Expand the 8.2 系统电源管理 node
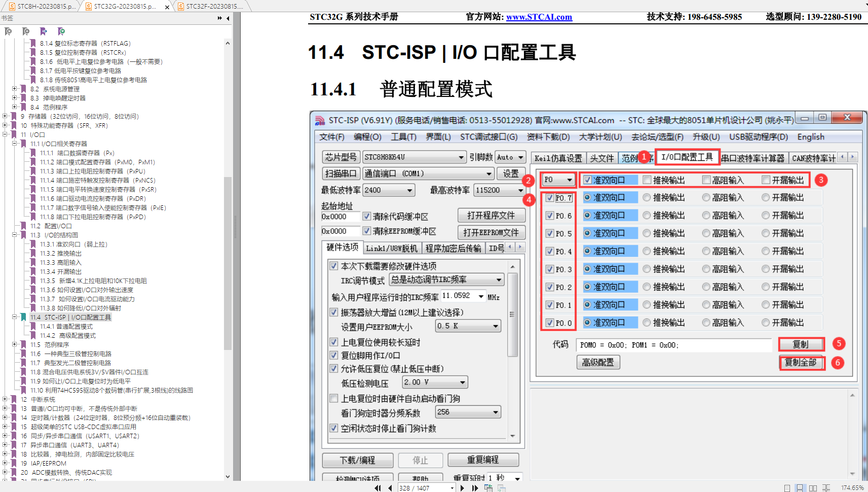 tap(14, 89)
